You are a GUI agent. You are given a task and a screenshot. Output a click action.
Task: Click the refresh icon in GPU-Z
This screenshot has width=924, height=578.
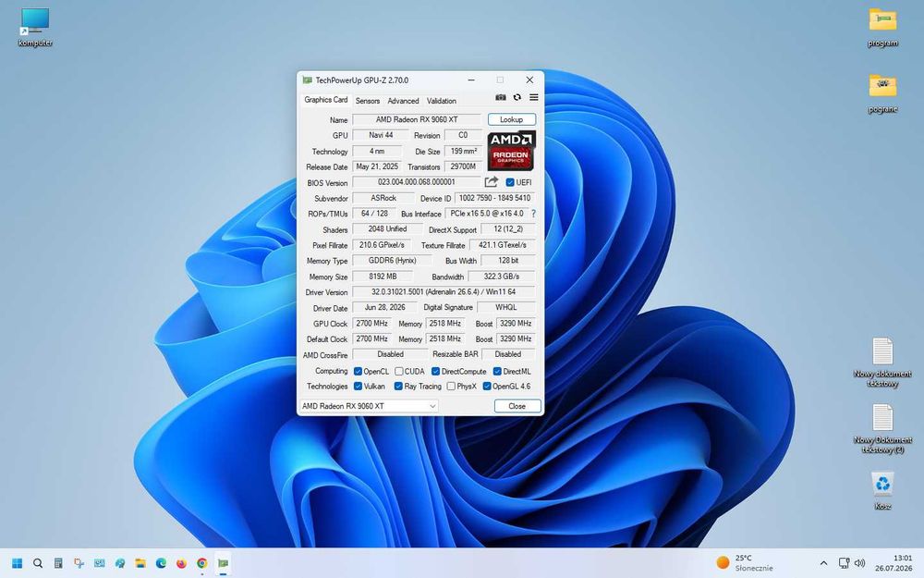(x=517, y=97)
